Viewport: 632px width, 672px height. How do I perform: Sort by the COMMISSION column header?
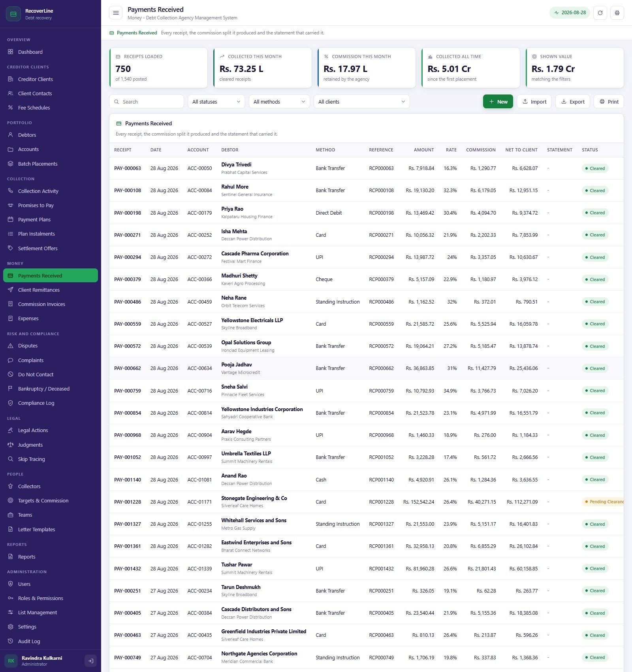[481, 150]
